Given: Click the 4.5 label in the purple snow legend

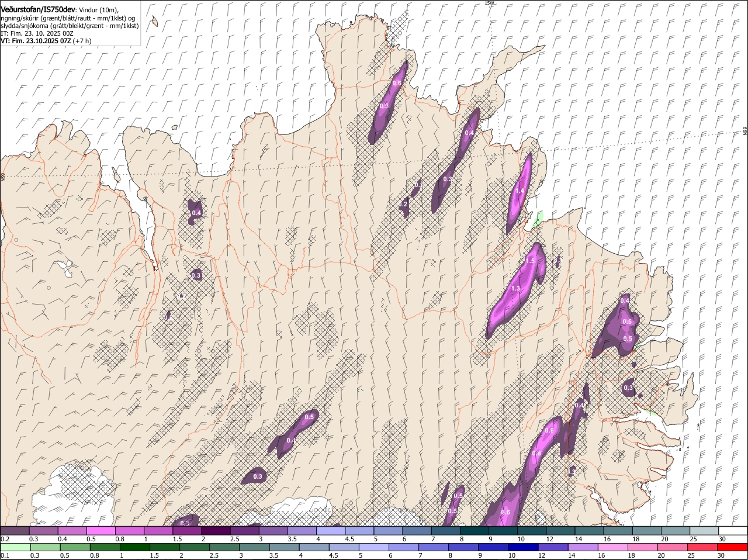Looking at the screenshot, I should click(349, 539).
